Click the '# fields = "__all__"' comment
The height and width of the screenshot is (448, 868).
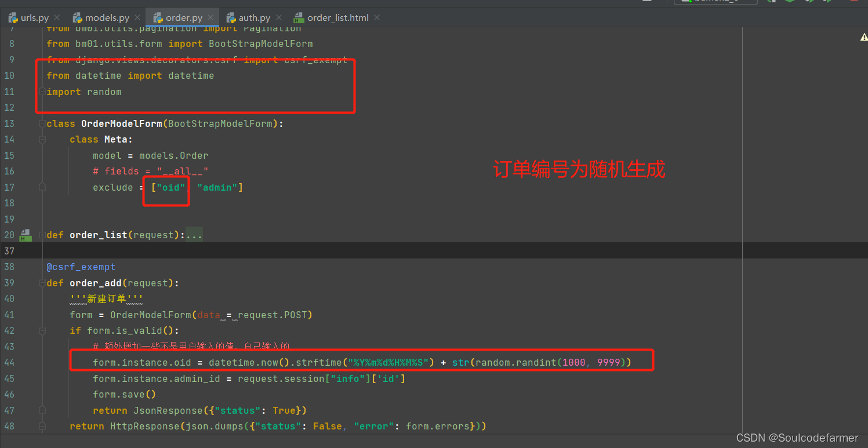pyautogui.click(x=151, y=172)
